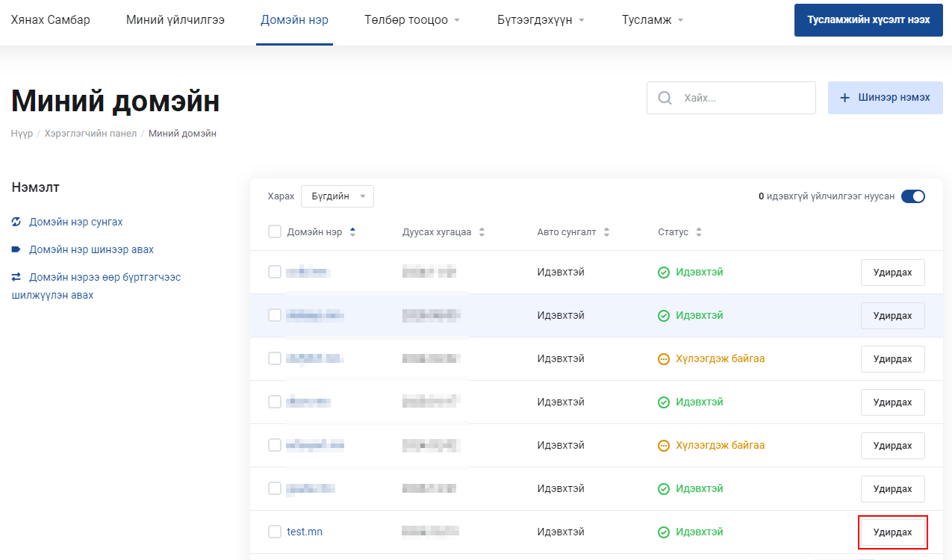This screenshot has width=952, height=560.
Task: Click the renew icon beside Домэйн нэр сунгах
Action: [16, 222]
